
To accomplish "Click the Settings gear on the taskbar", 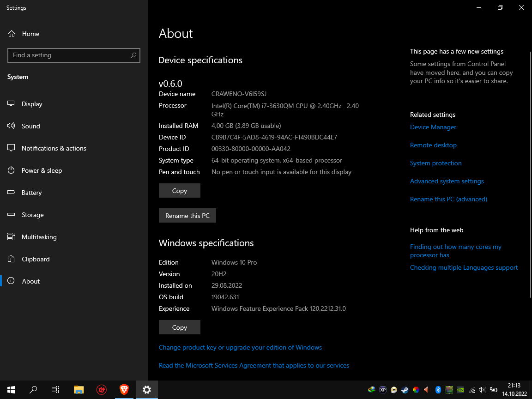I will 146,390.
